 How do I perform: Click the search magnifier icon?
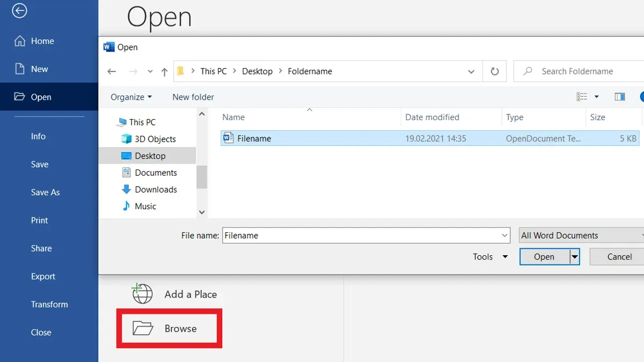(528, 71)
